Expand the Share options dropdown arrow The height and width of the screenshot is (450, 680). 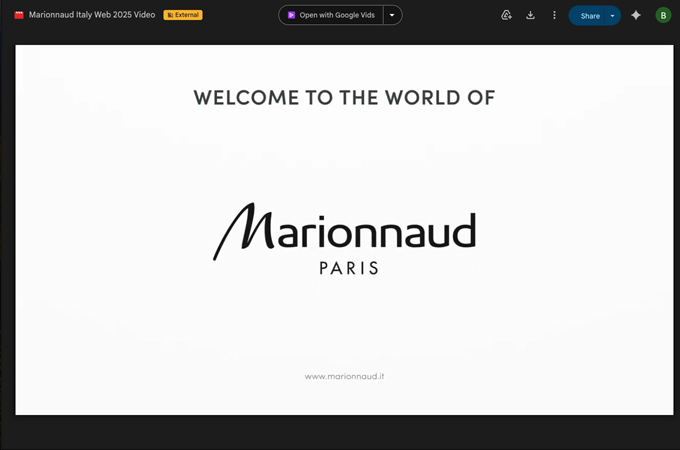[612, 16]
